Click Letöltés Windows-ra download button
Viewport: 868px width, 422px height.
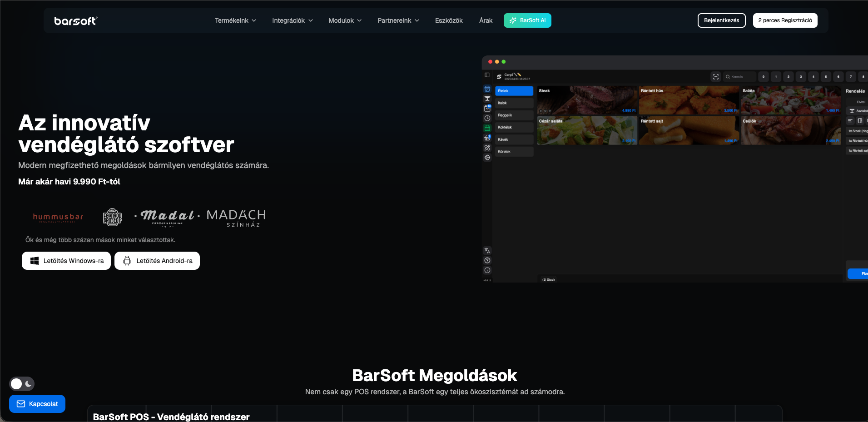66,261
